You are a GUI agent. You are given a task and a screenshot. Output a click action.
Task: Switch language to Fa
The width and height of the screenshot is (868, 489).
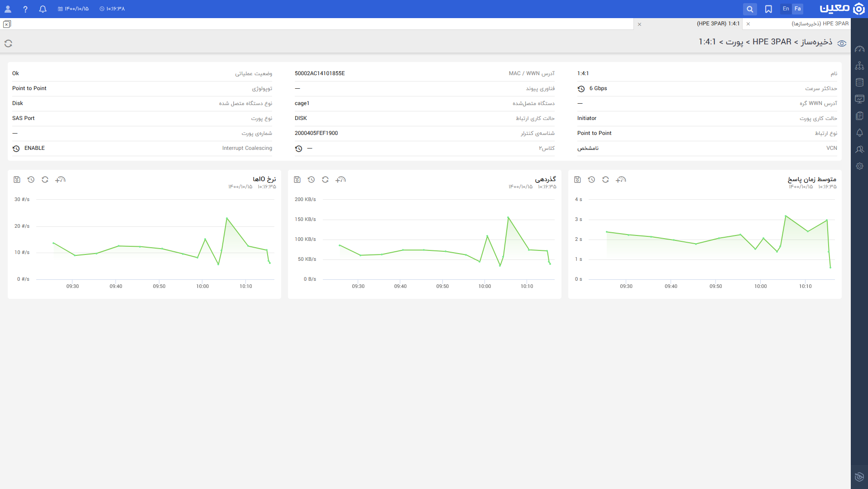(x=797, y=9)
